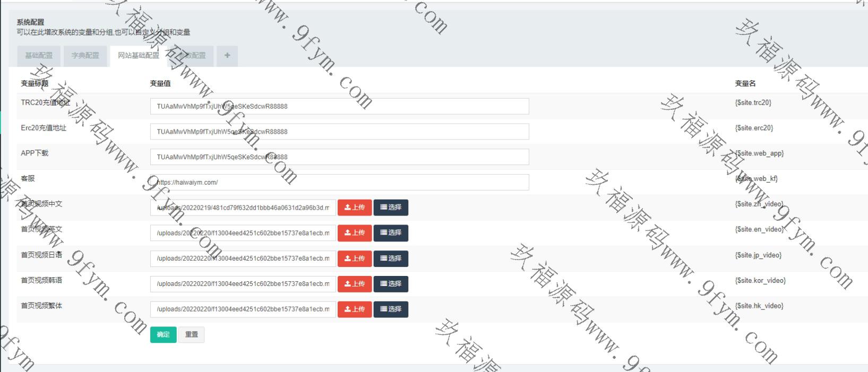The image size is (868, 372).
Task: Open 选择 file picker for 首页视频中文
Action: (x=391, y=207)
